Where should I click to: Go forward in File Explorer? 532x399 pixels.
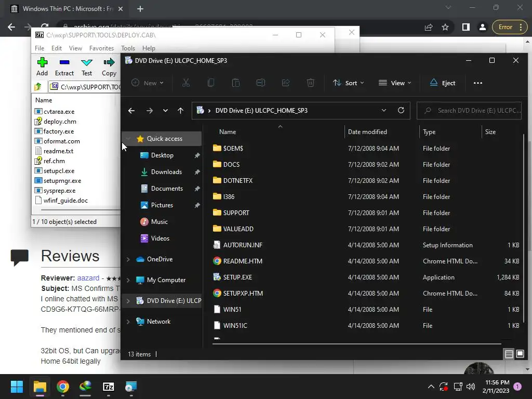[149, 111]
